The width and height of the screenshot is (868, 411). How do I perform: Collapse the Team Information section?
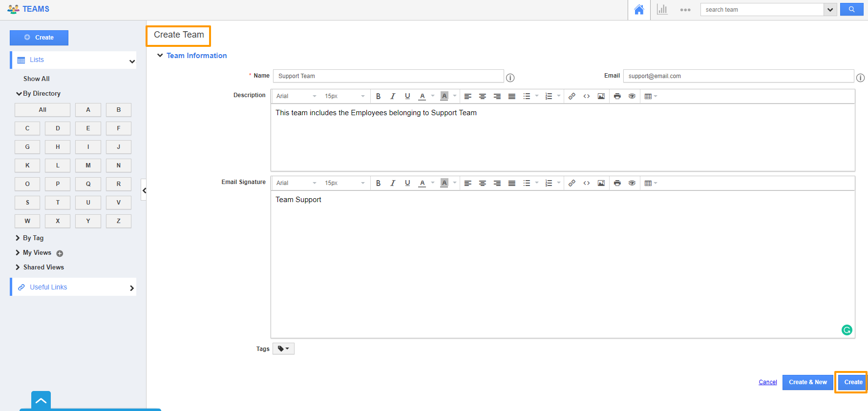pos(160,56)
